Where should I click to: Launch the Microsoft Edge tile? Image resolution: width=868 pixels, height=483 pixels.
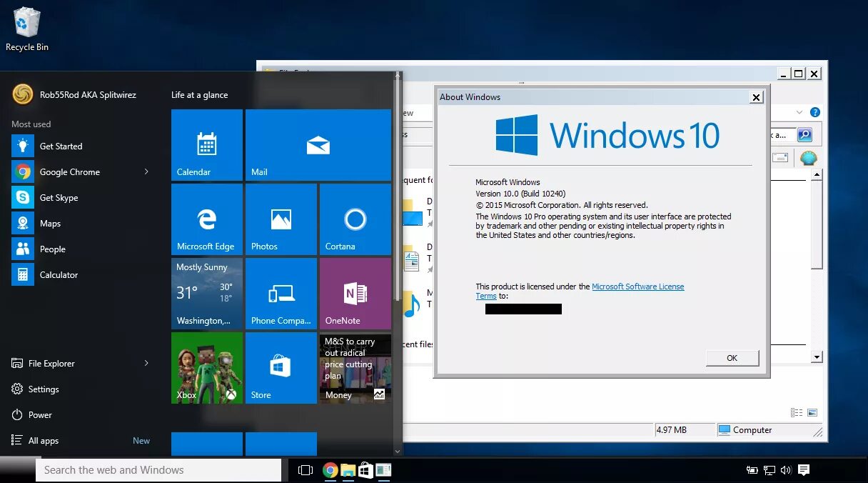207,219
